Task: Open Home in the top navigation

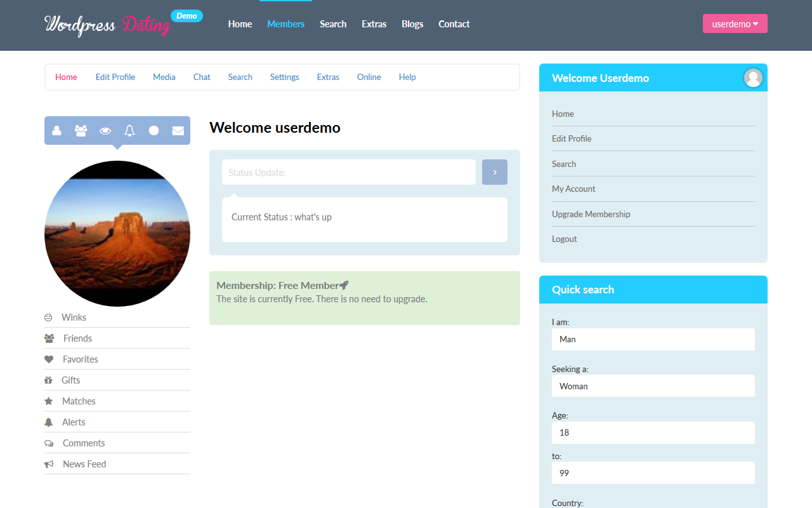Action: coord(240,24)
